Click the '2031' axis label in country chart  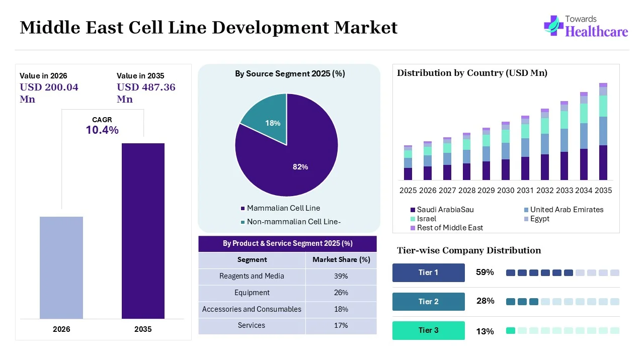click(525, 191)
